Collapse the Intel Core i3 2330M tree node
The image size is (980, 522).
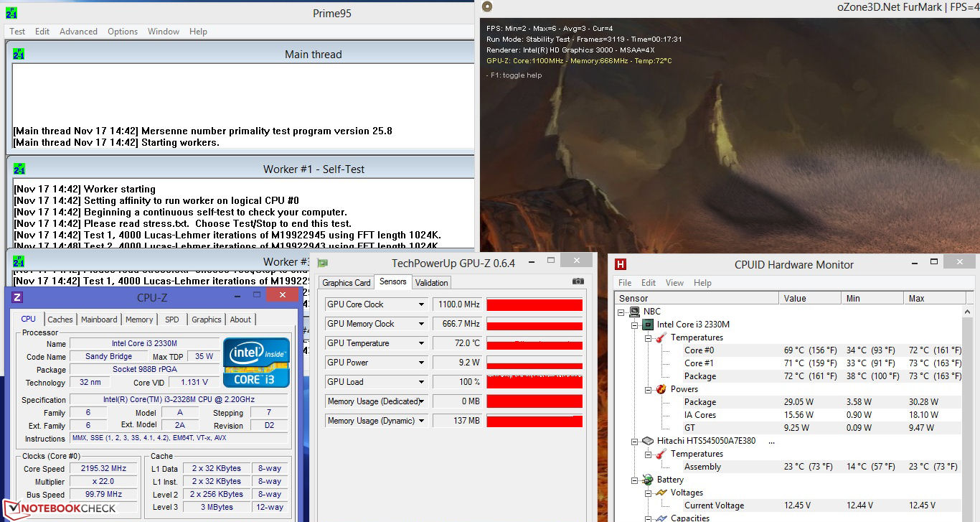click(x=635, y=325)
